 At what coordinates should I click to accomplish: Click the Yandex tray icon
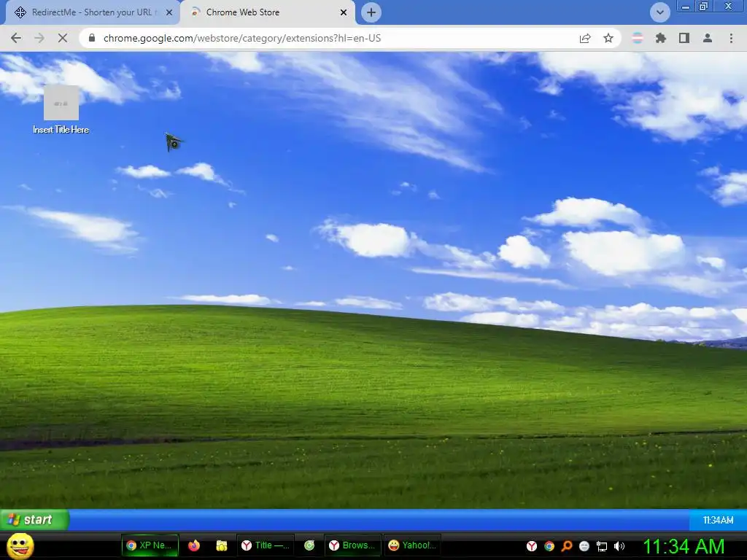[532, 546]
